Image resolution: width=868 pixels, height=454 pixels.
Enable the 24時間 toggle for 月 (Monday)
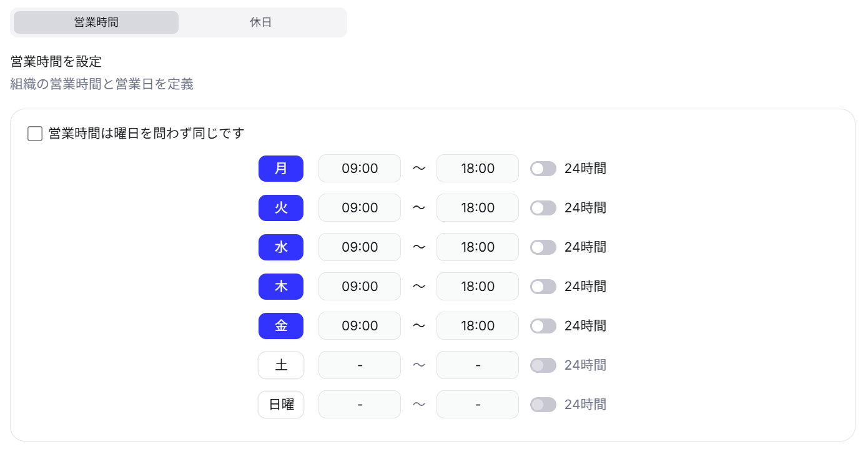[543, 168]
